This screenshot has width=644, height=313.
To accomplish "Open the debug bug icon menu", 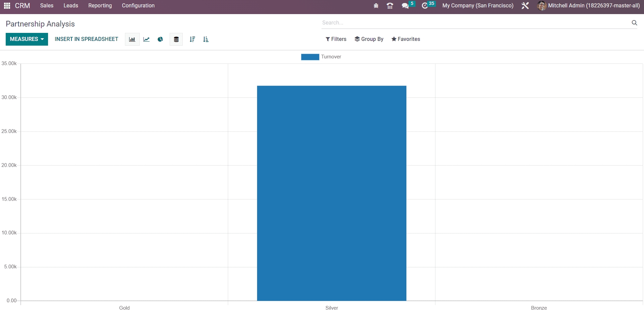I will [x=376, y=6].
